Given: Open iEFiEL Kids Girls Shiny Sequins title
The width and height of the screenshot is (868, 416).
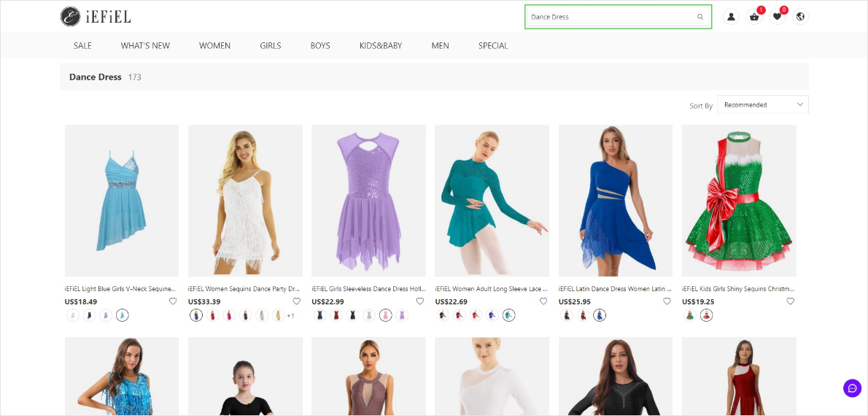Looking at the screenshot, I should tap(738, 288).
